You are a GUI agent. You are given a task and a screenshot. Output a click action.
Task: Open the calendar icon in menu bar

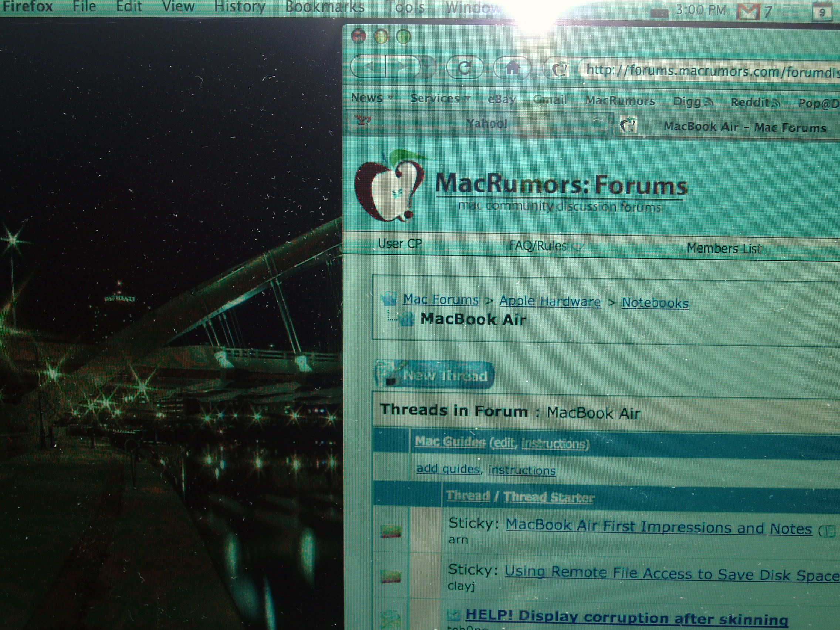point(822,12)
